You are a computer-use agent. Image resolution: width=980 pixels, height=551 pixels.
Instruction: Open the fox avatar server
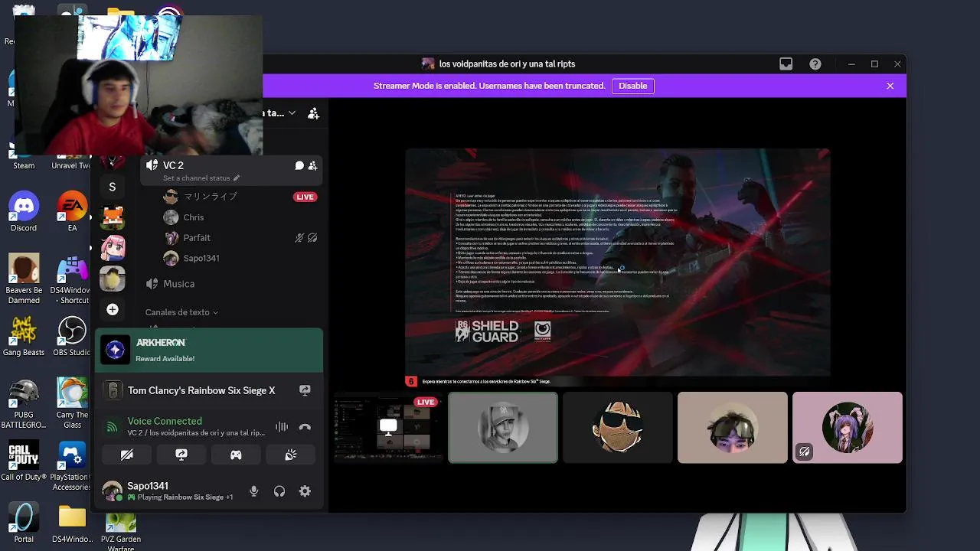tap(113, 218)
